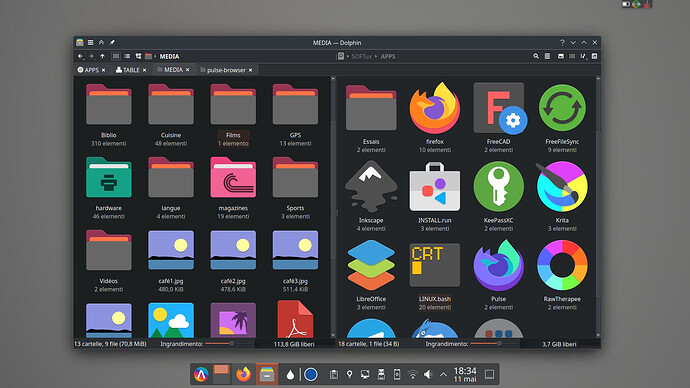Select the FreeCAD folder
The height and width of the screenshot is (388, 690).
(499, 118)
